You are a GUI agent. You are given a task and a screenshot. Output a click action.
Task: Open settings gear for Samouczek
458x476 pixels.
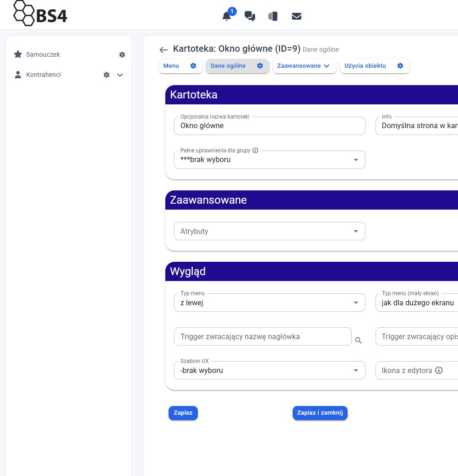pos(122,54)
